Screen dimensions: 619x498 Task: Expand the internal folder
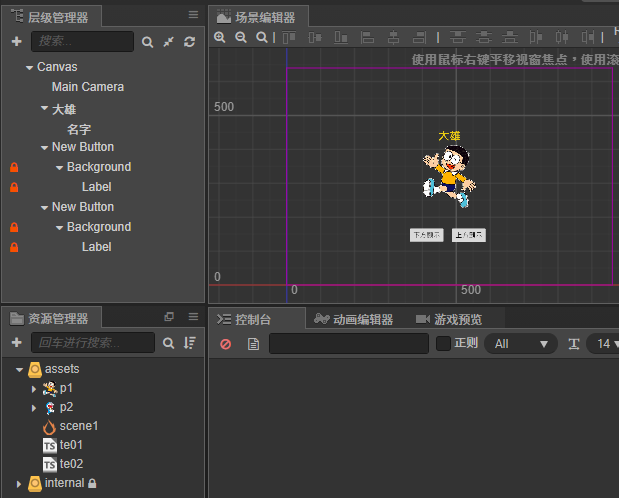tap(19, 484)
